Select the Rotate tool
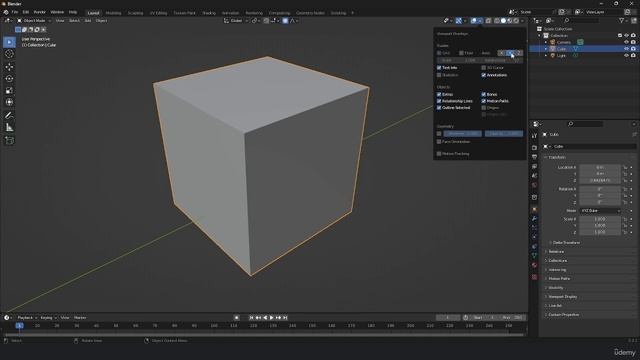 9,79
